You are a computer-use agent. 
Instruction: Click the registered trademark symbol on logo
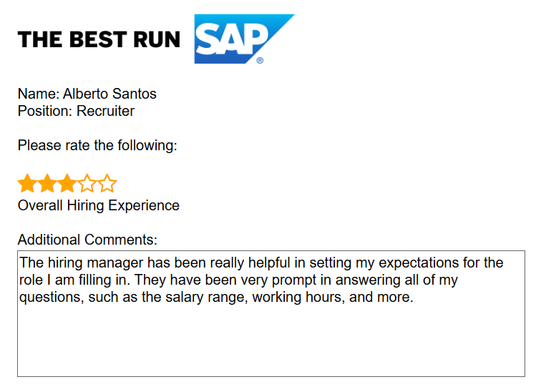(260, 61)
